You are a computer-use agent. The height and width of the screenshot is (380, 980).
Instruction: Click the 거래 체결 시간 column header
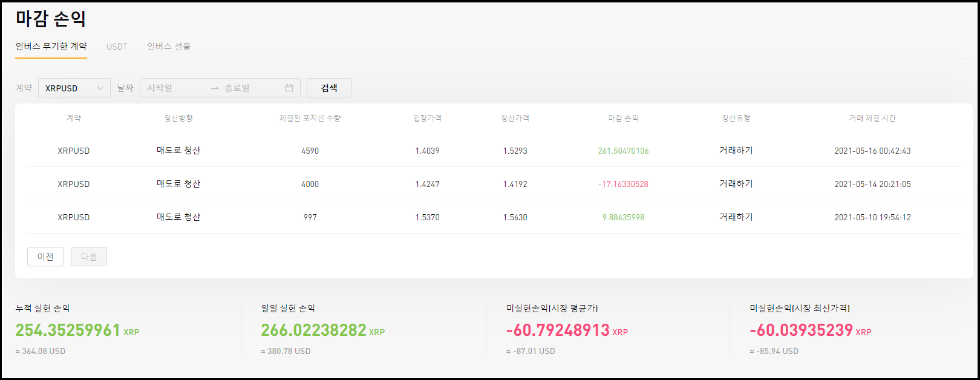click(872, 118)
